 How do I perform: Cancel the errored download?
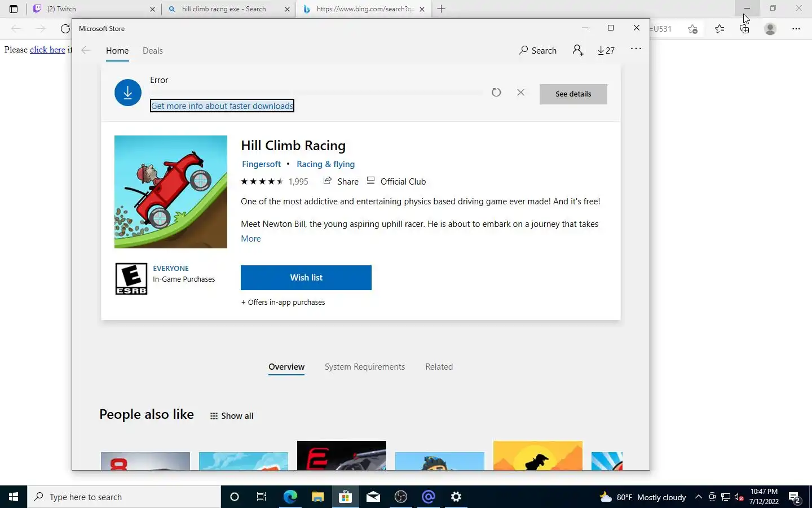520,93
